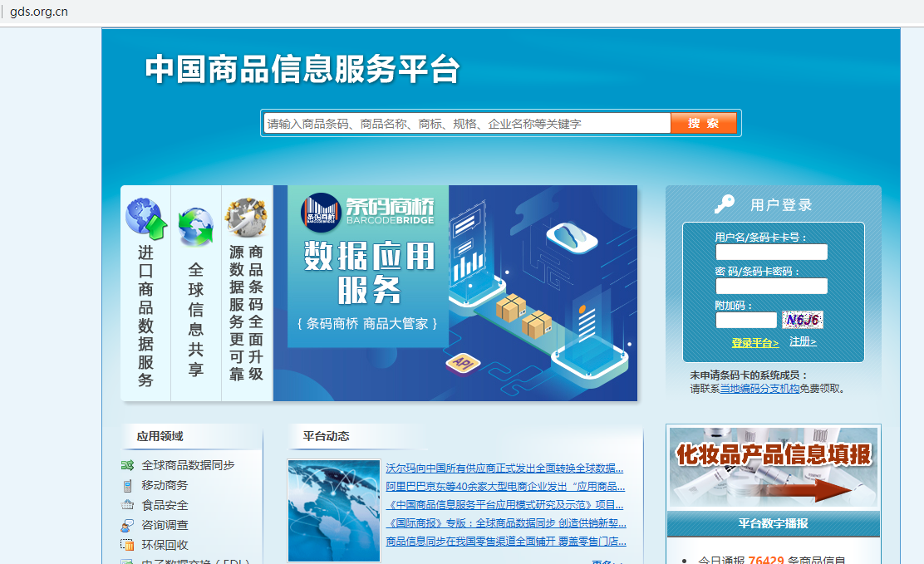Open 商品条码全面升级 vertical tab
924x564 pixels.
[x=246, y=293]
